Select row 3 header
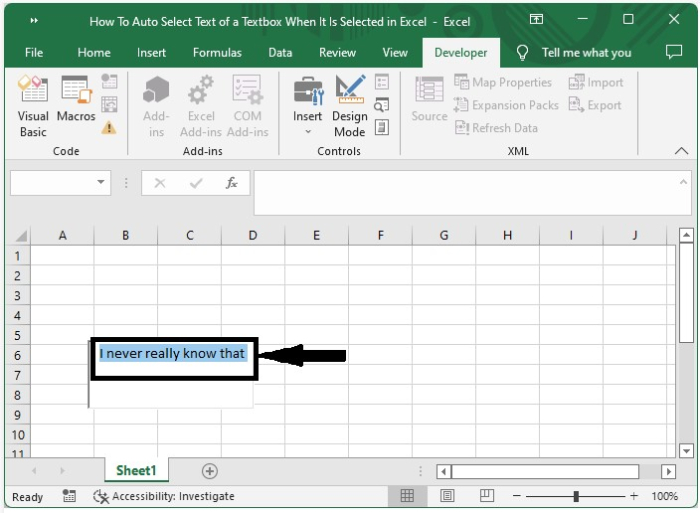This screenshot has height=513, width=700. tap(17, 296)
